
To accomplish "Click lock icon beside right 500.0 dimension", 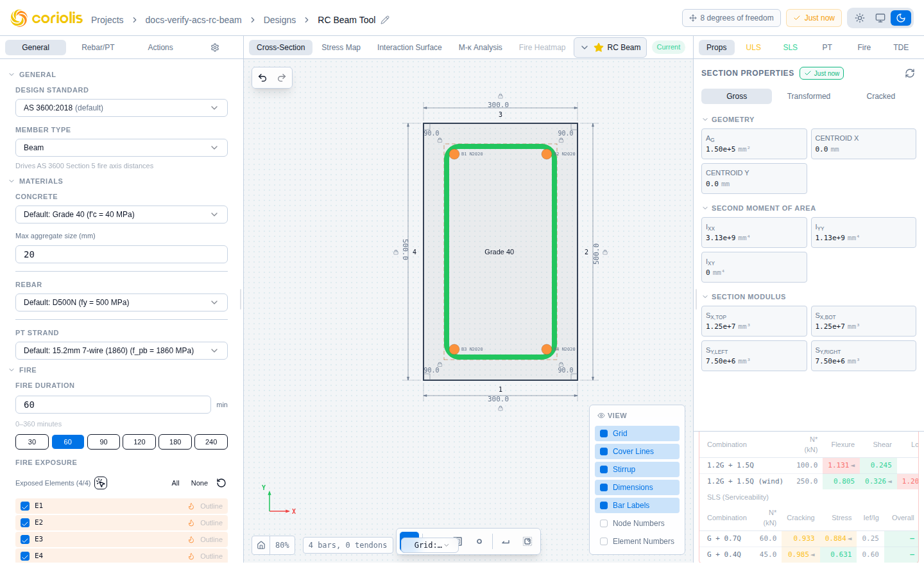I will point(605,252).
